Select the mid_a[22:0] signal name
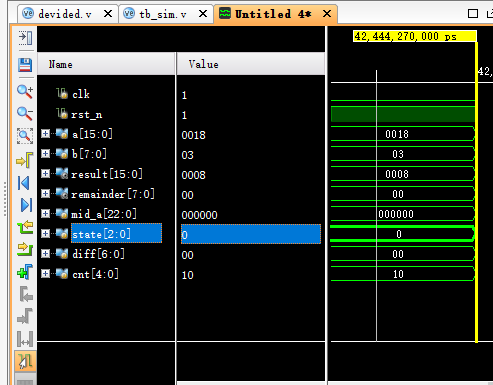 click(104, 214)
